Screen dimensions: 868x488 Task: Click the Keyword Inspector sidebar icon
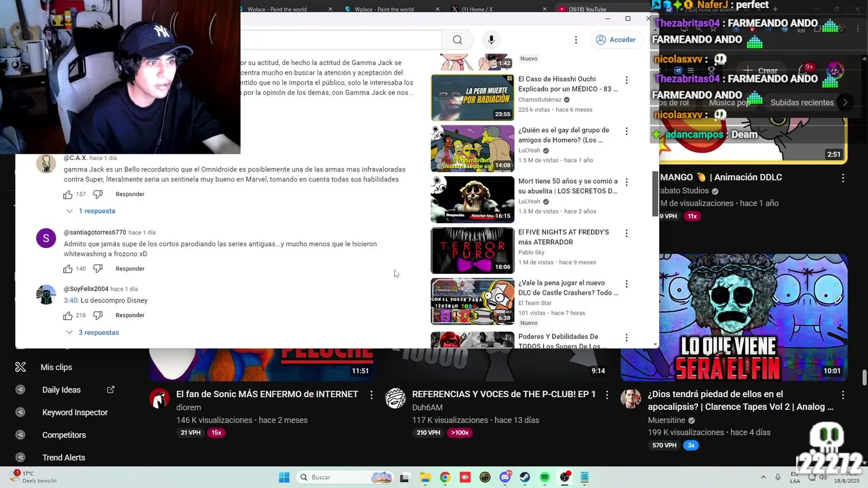[x=20, y=413]
